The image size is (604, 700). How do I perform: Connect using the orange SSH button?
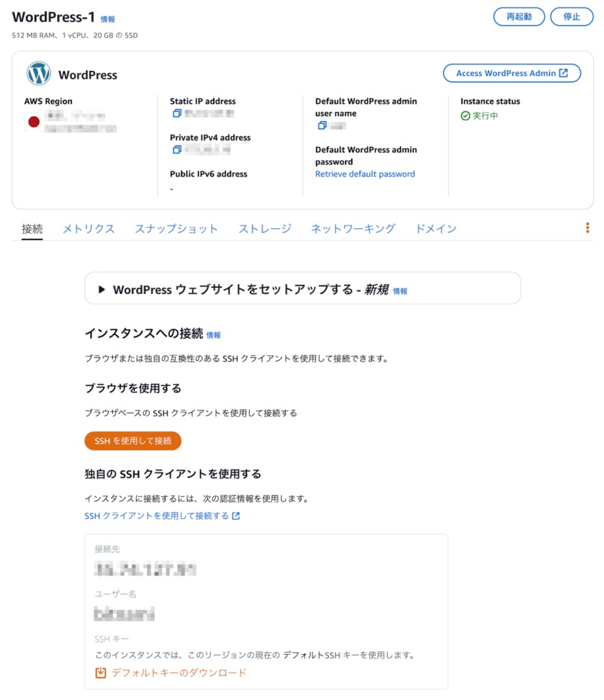click(x=133, y=441)
